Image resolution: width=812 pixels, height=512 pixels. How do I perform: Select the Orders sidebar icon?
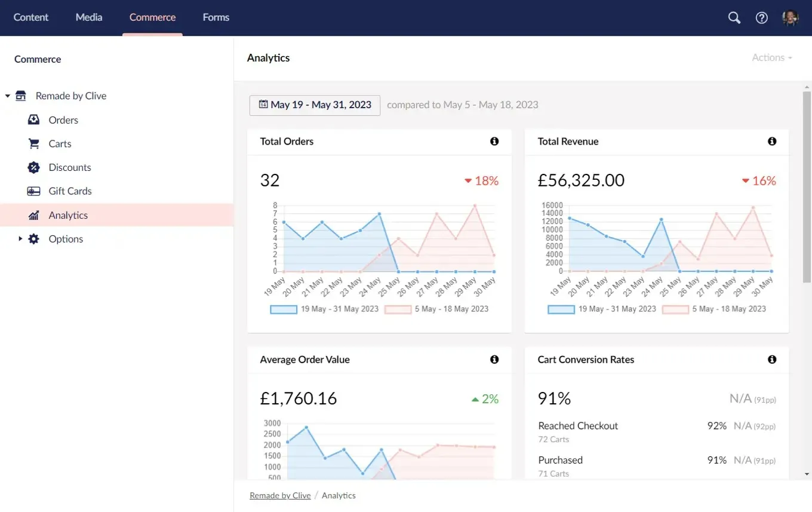[x=34, y=119]
